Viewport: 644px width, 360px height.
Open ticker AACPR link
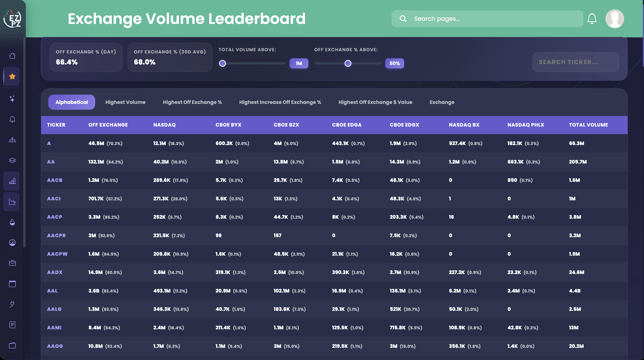tap(56, 236)
